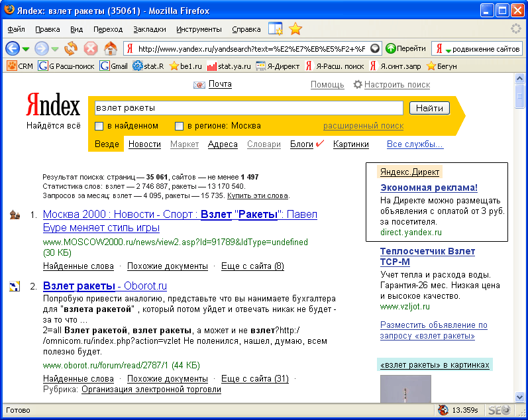
Task: Select the Везде tab
Action: pos(107,144)
